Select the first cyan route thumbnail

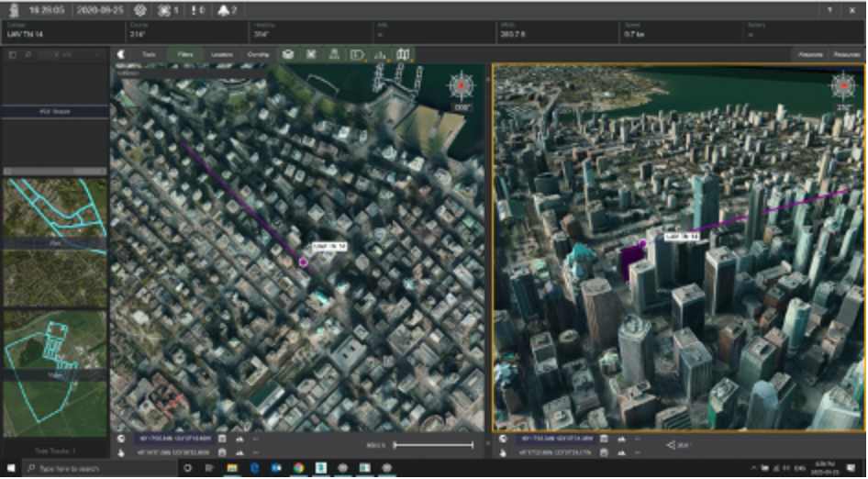point(54,208)
